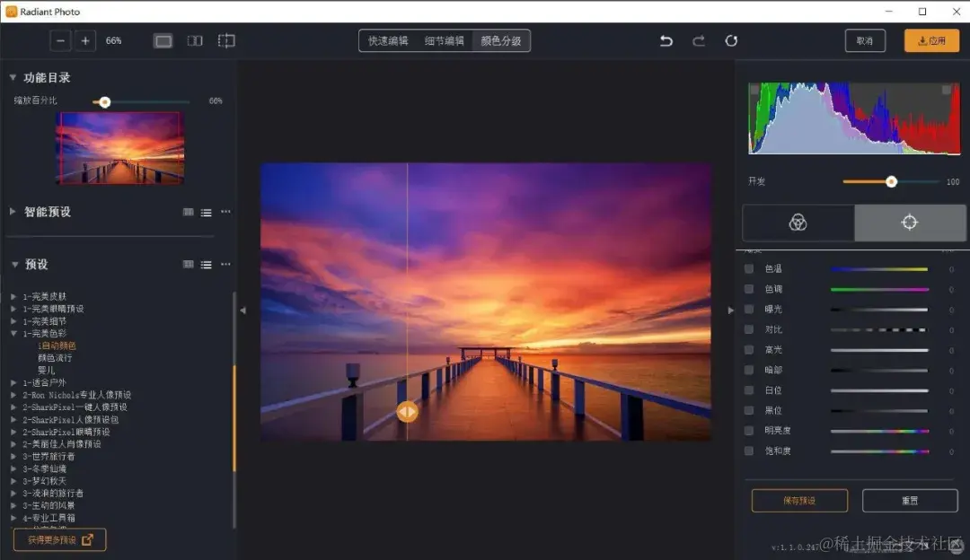Expand the 智能预设 section

point(13,212)
